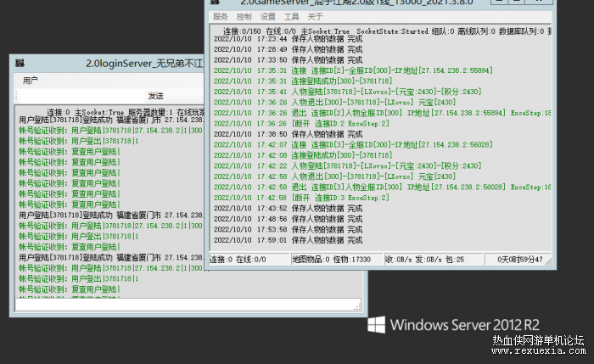This screenshot has width=594, height=364.
Task: Click status bar entry 连接:0 在线:0/0
Action: point(238,260)
